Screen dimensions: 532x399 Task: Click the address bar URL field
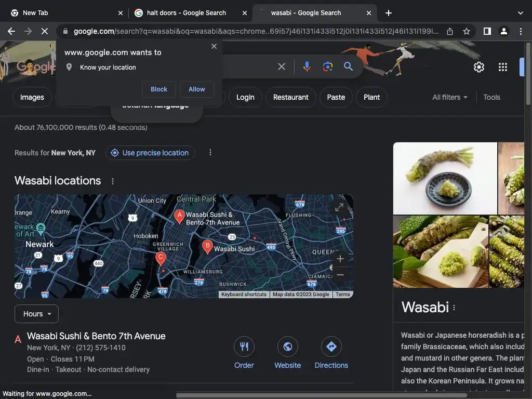pyautogui.click(x=256, y=31)
